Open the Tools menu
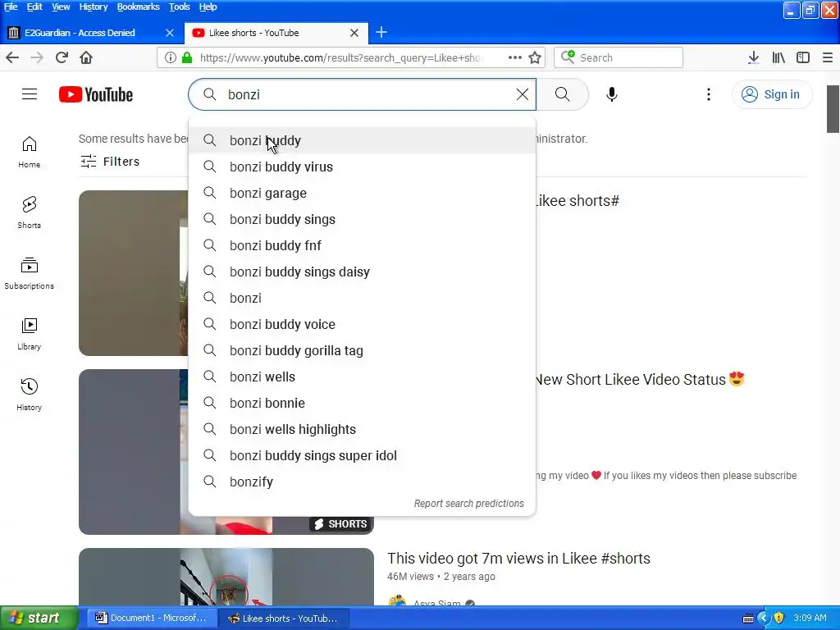The image size is (840, 630). [180, 7]
